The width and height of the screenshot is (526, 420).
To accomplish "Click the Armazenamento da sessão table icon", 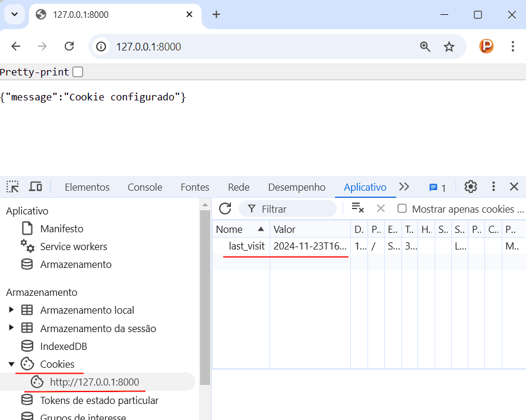I will click(x=27, y=328).
